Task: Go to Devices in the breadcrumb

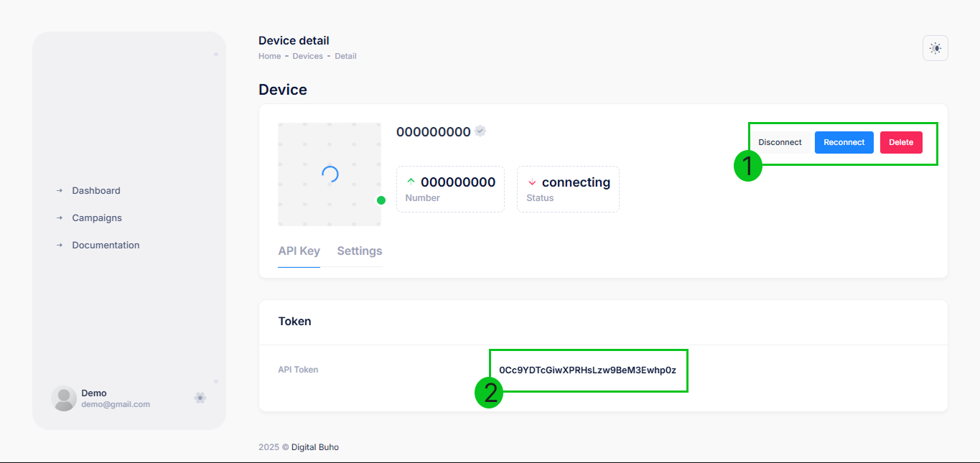Action: [x=307, y=56]
